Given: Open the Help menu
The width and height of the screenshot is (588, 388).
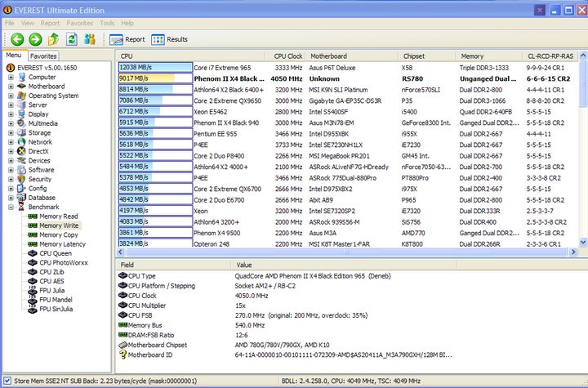Looking at the screenshot, I should click(127, 23).
